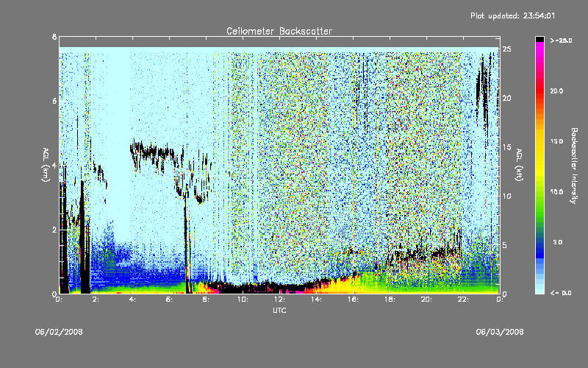Click the black cloud layer near 4:00 UTC
The image size is (588, 368).
pyautogui.click(x=152, y=152)
